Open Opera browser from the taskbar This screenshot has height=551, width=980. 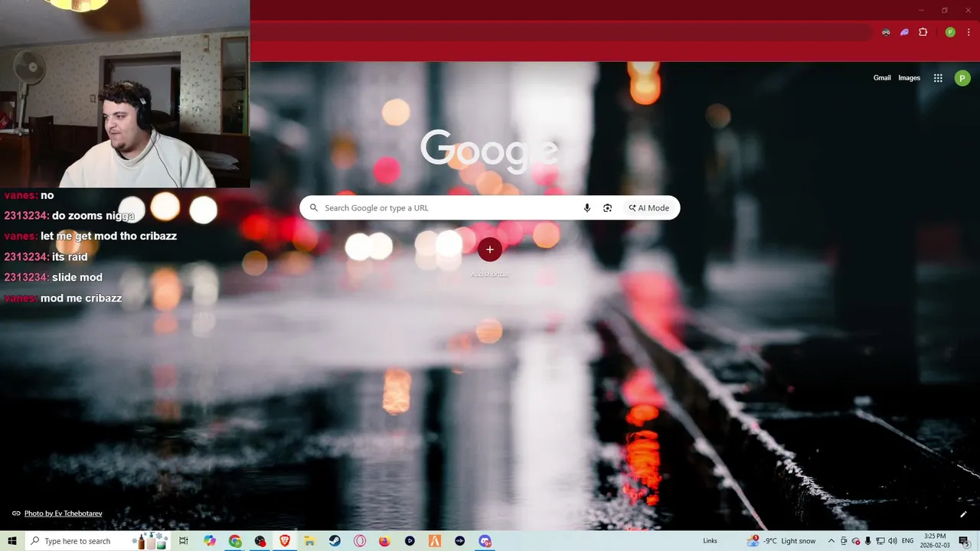tap(360, 541)
